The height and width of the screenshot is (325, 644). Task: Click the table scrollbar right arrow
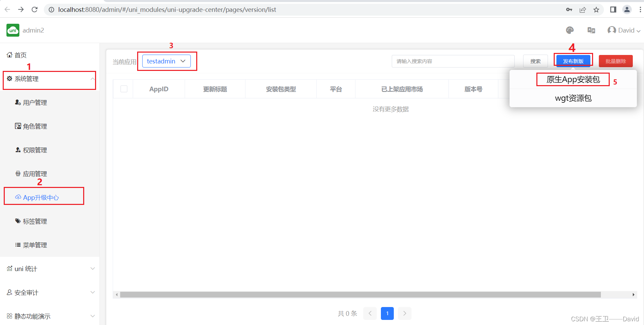point(633,294)
